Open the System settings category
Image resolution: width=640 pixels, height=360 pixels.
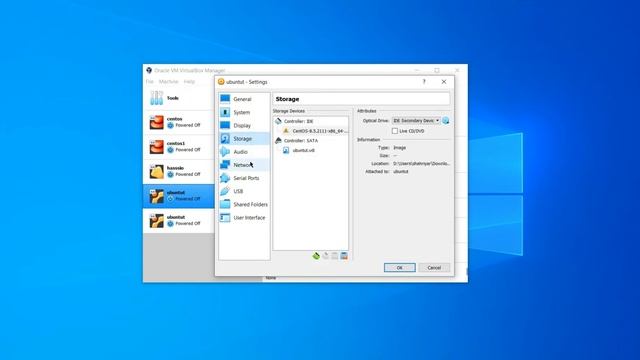[244, 112]
